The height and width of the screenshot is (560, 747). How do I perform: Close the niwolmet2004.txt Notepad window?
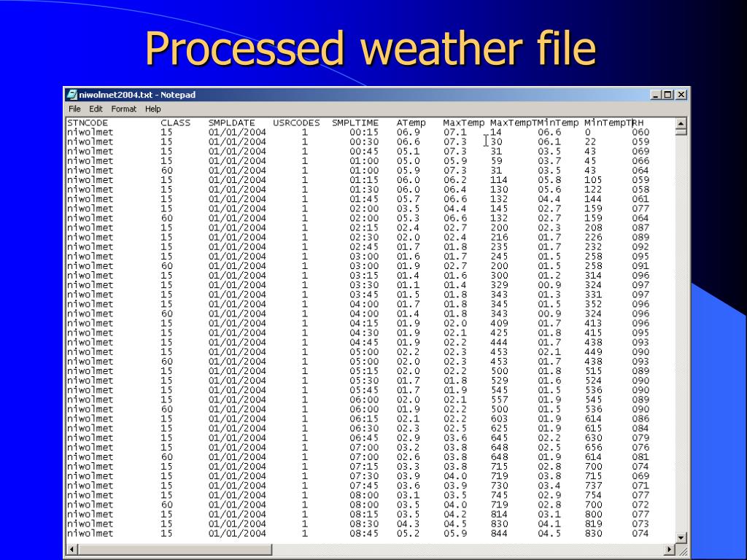[x=681, y=95]
